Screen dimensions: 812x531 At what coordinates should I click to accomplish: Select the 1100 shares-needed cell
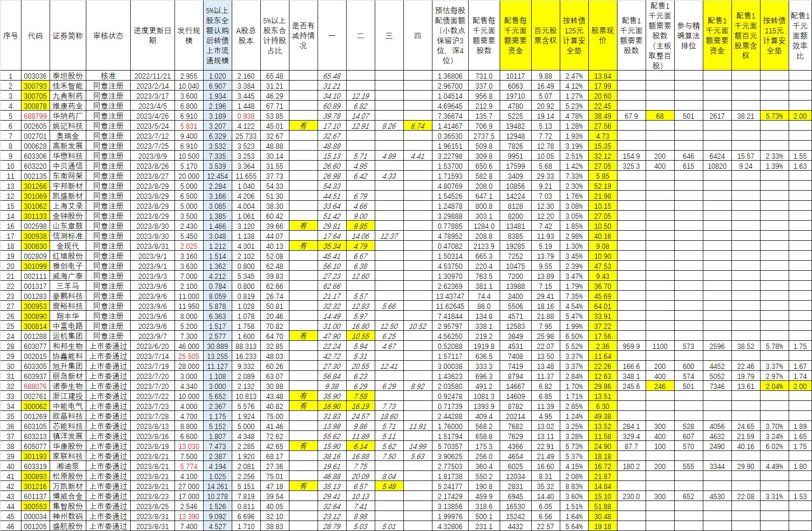660,346
